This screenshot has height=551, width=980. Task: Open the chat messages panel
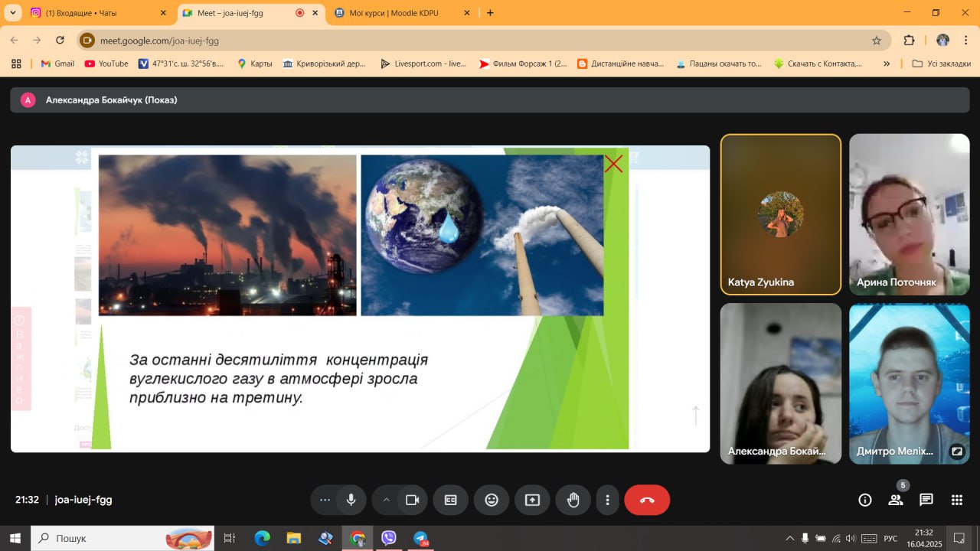pos(926,500)
